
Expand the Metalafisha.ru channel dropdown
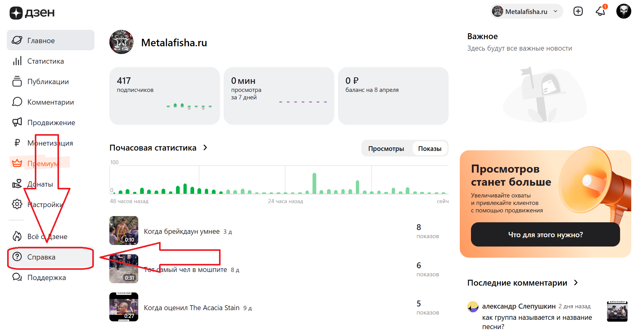527,11
